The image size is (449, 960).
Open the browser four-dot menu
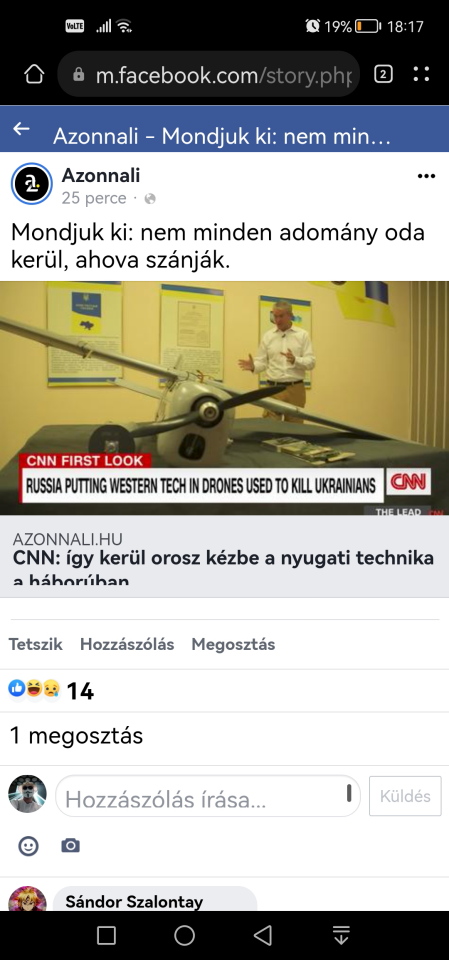click(x=421, y=75)
